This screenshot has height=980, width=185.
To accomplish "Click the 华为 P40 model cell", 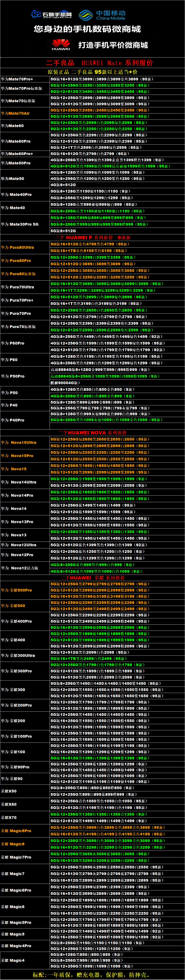I will coord(25,405).
